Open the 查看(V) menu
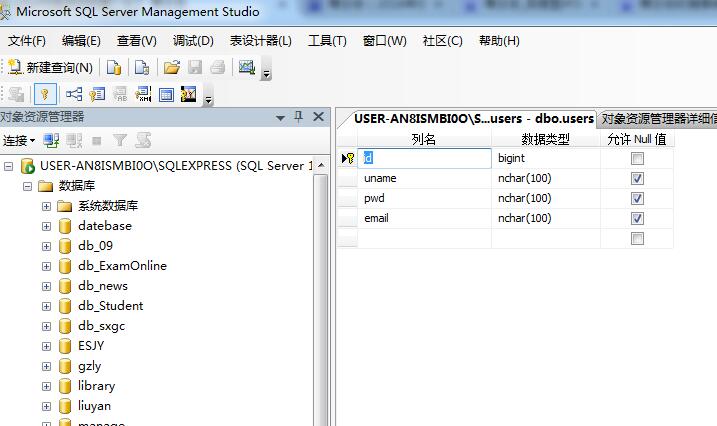 136,41
